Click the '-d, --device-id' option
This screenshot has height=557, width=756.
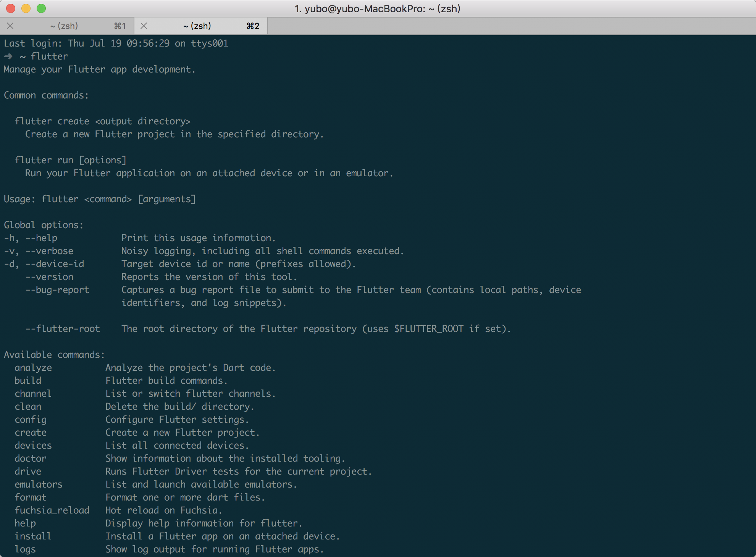tap(44, 264)
